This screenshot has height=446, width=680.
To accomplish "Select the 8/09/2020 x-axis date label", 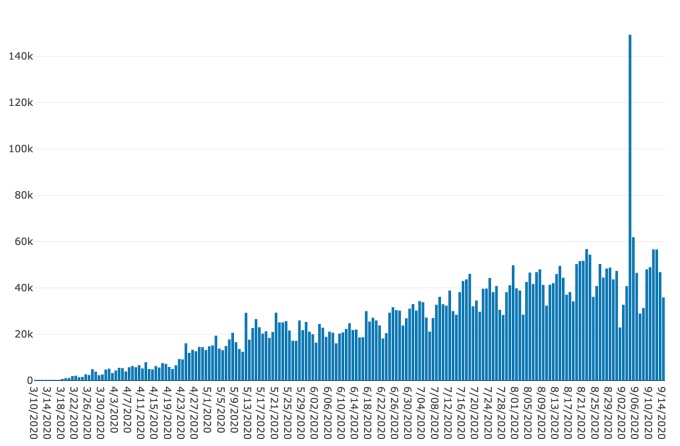I will (x=542, y=413).
